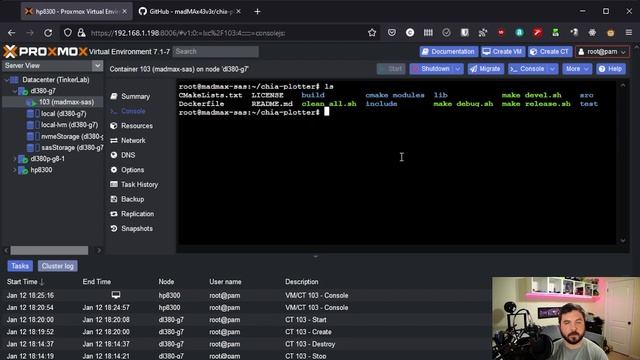Screen dimensions: 640x360
Task: Sort tasks by Node column
Action: pos(166,282)
